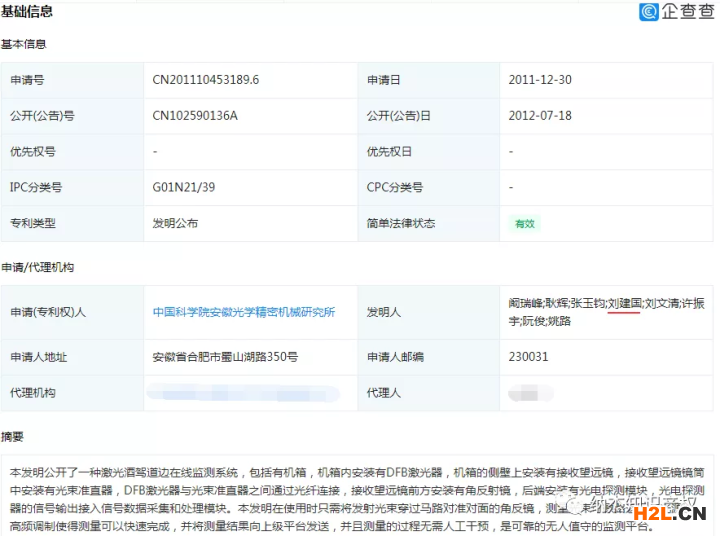Click the application date 2011-12-30

pos(539,80)
